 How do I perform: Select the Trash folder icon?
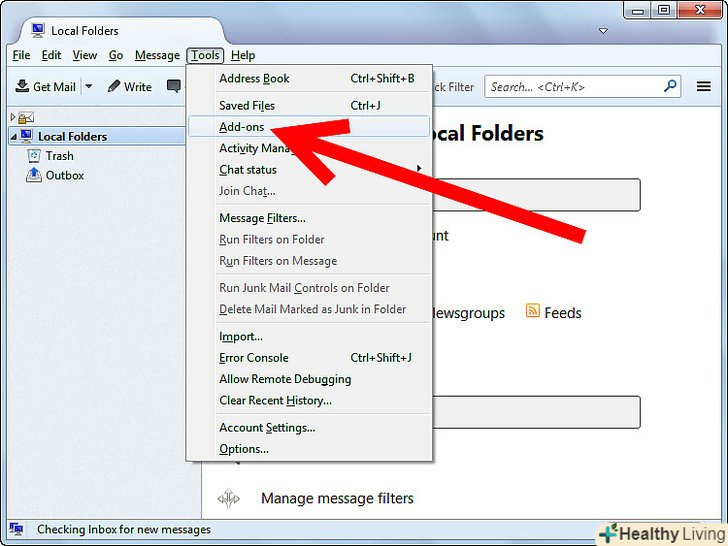pyautogui.click(x=34, y=156)
